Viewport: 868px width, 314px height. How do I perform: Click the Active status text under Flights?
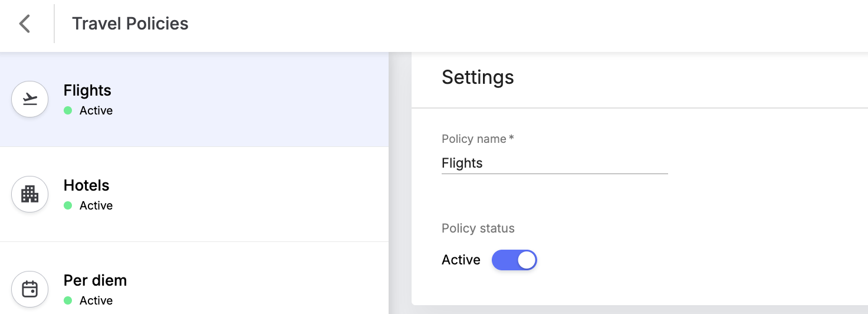click(x=96, y=110)
